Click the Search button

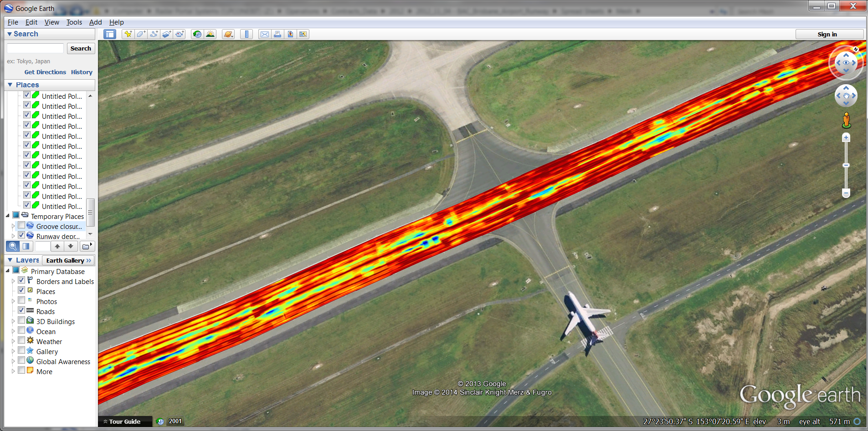coord(81,48)
